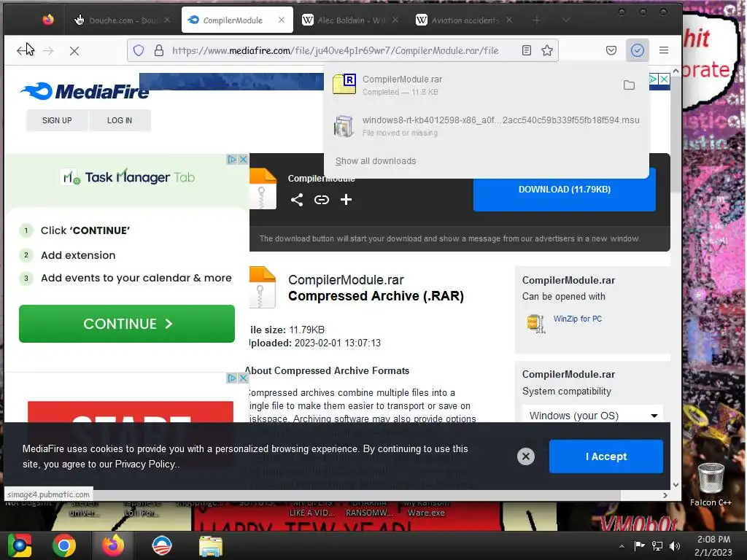Screen dimensions: 747x560
Task: Go back with the browser back arrow
Action: click(x=23, y=50)
